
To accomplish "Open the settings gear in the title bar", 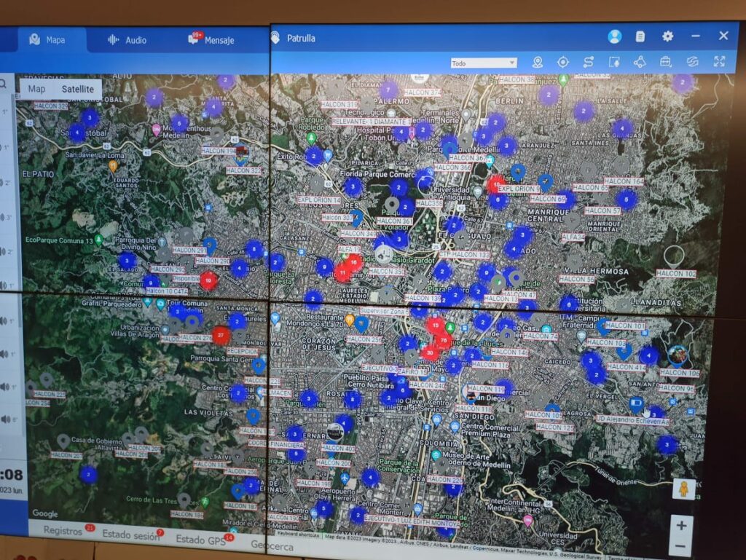I will (667, 36).
